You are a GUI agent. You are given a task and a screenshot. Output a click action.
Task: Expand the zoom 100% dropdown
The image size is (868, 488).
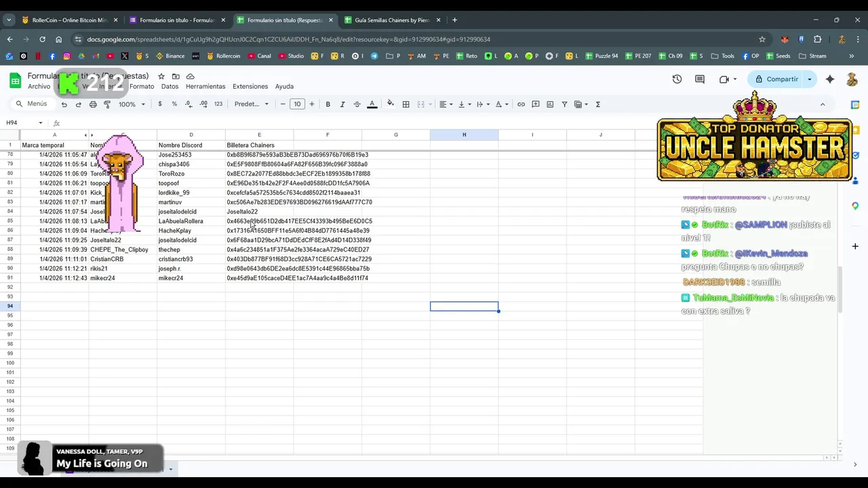tap(132, 104)
